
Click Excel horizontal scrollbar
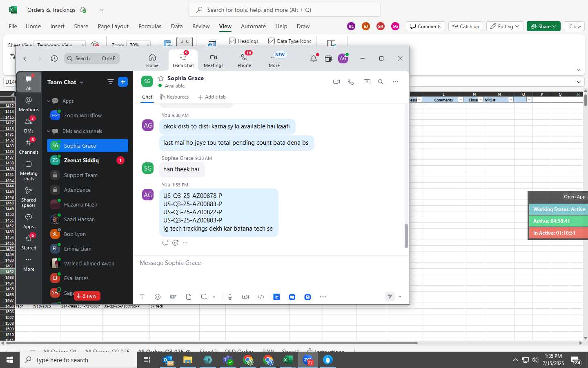click(212, 343)
